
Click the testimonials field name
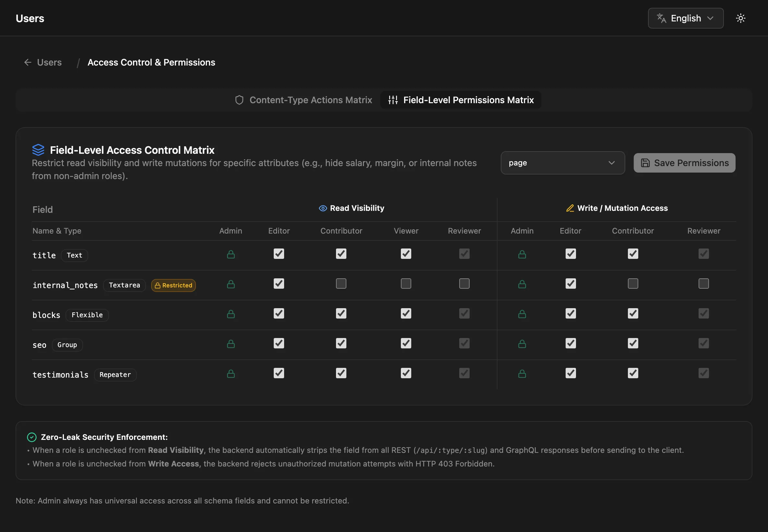pyautogui.click(x=60, y=375)
